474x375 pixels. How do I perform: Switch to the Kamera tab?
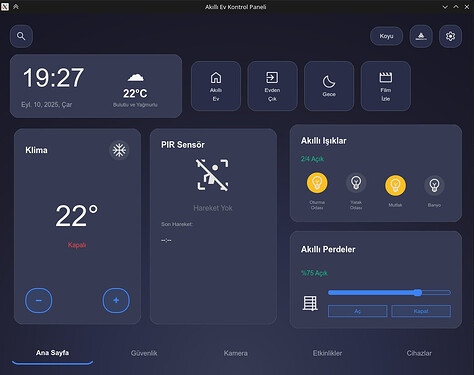[236, 353]
